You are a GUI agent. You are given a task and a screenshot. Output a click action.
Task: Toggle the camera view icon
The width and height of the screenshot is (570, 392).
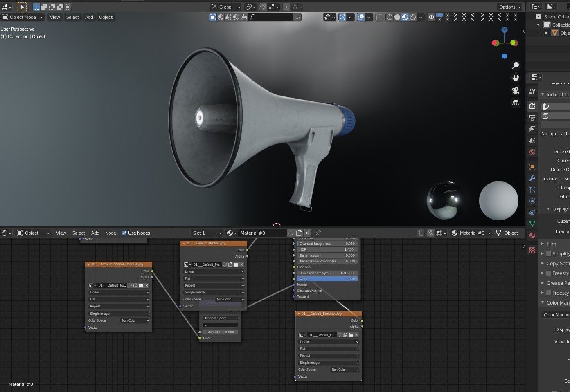(516, 90)
